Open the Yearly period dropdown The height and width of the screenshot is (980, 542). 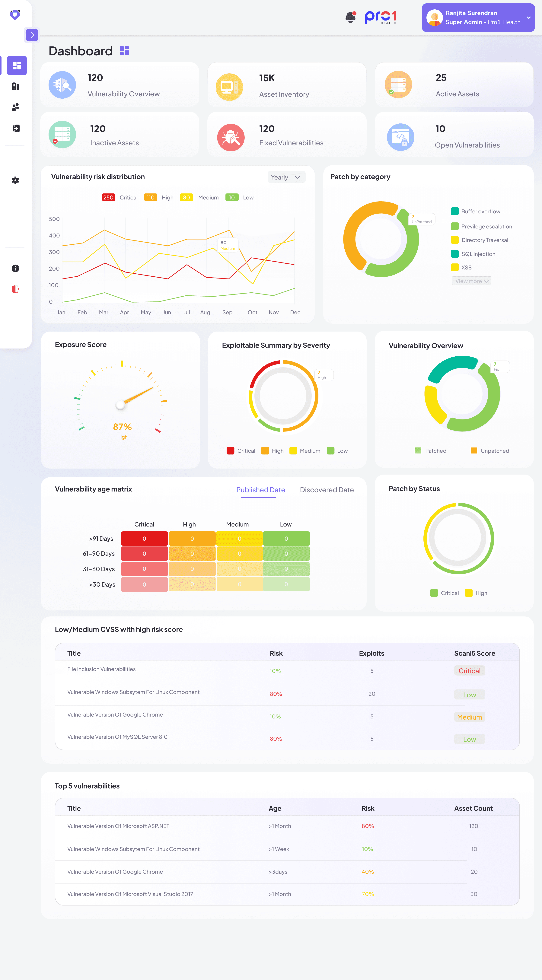[x=286, y=177]
